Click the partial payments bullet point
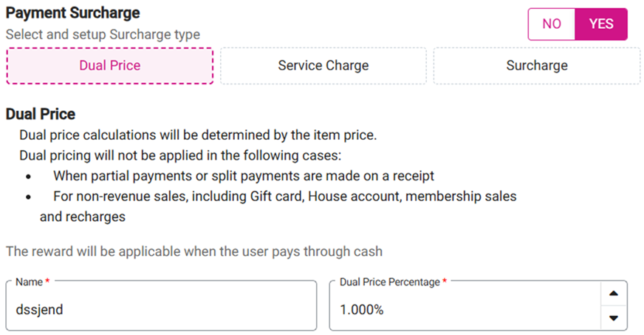 pos(243,176)
